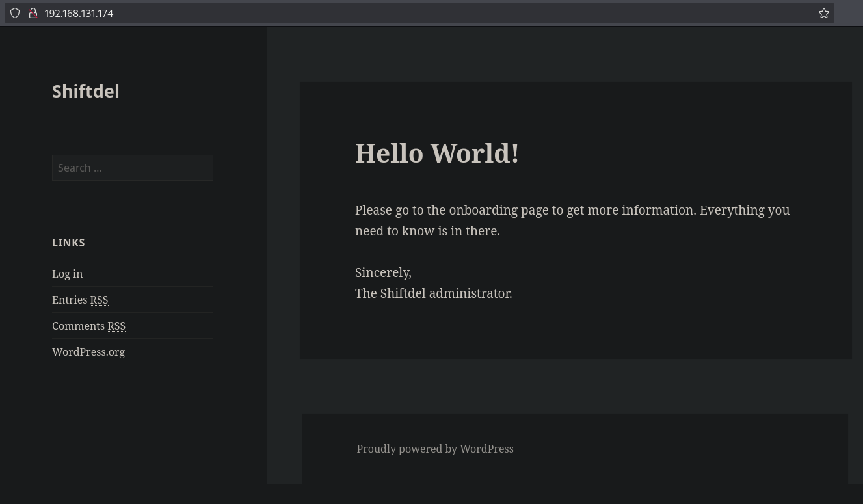Open the Log in link
The width and height of the screenshot is (863, 504).
tap(68, 274)
